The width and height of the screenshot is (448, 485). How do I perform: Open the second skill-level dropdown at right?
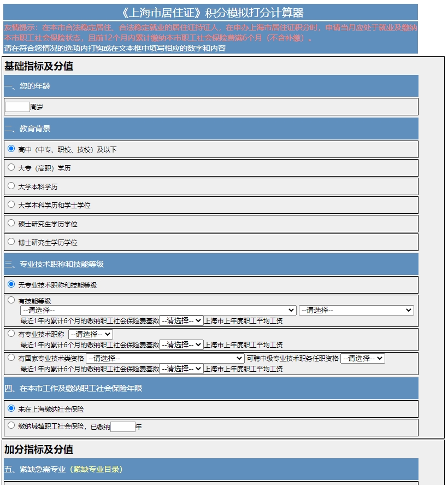[x=356, y=310]
